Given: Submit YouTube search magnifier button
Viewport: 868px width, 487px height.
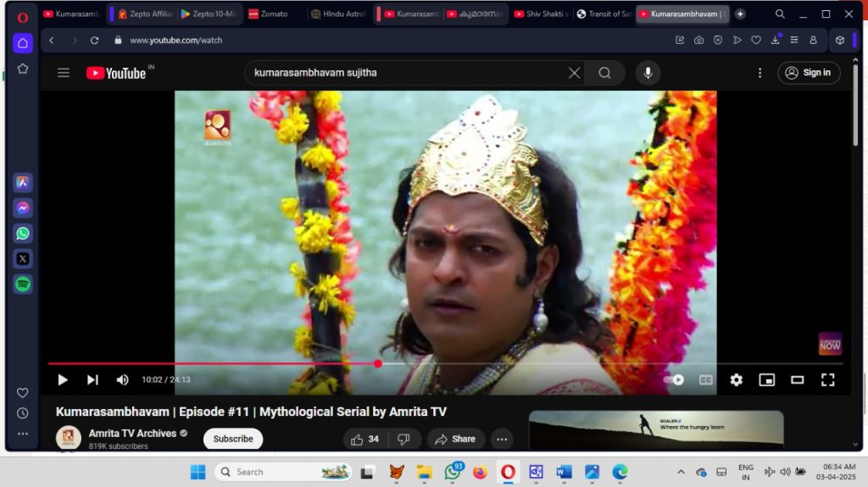Looking at the screenshot, I should click(x=605, y=73).
